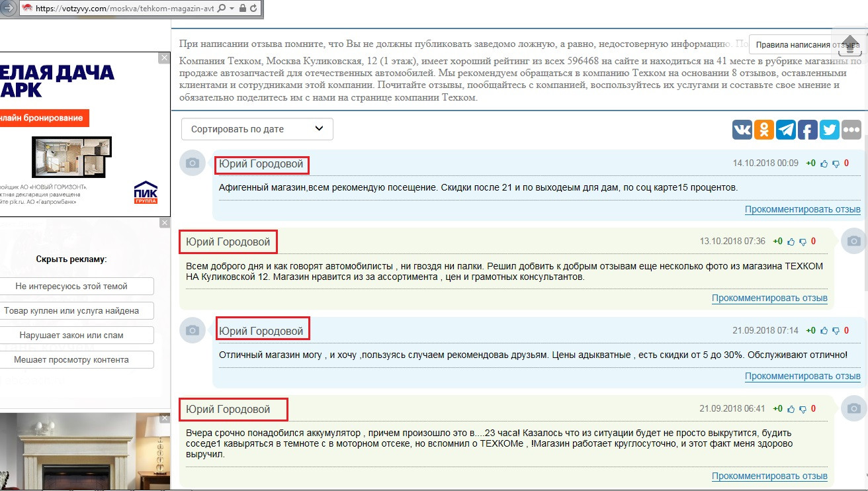Like the 13.10.2018 07:36 review
Viewport: 868px width, 491px height.
pyautogui.click(x=791, y=242)
